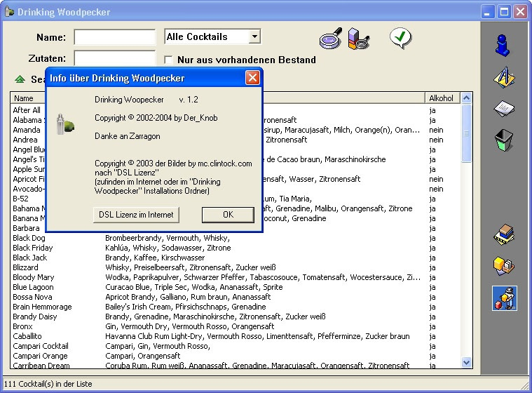Select the Bossa Nova cocktail row
Screen dimensions: 532x393
pyautogui.click(x=236, y=297)
